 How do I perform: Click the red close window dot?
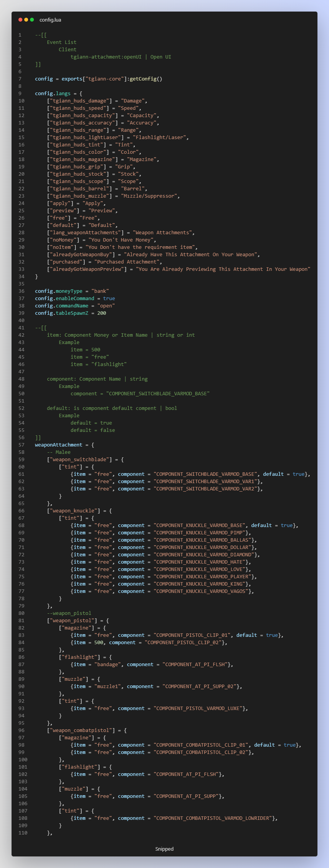pyautogui.click(x=20, y=20)
